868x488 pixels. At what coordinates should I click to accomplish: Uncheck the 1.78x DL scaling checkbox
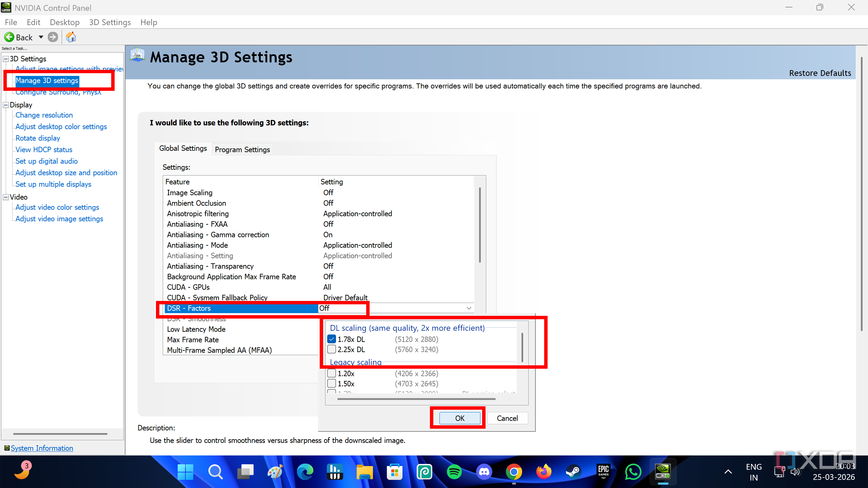[332, 339]
